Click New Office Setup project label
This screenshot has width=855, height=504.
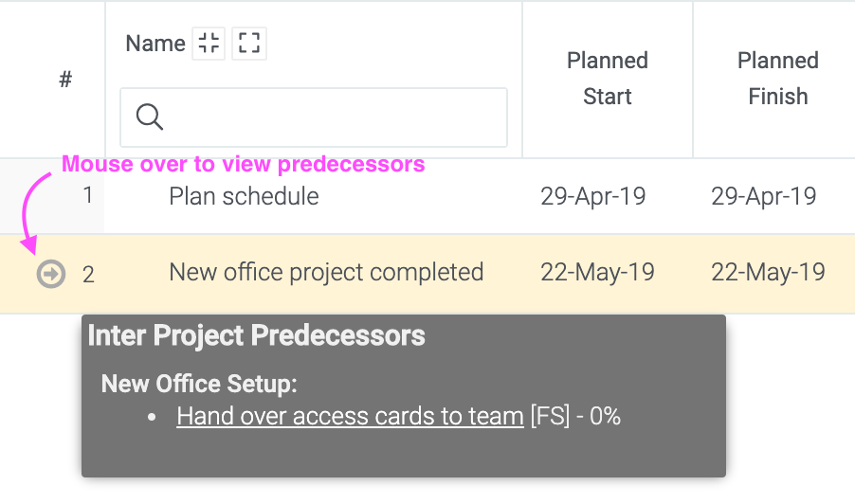(x=199, y=384)
